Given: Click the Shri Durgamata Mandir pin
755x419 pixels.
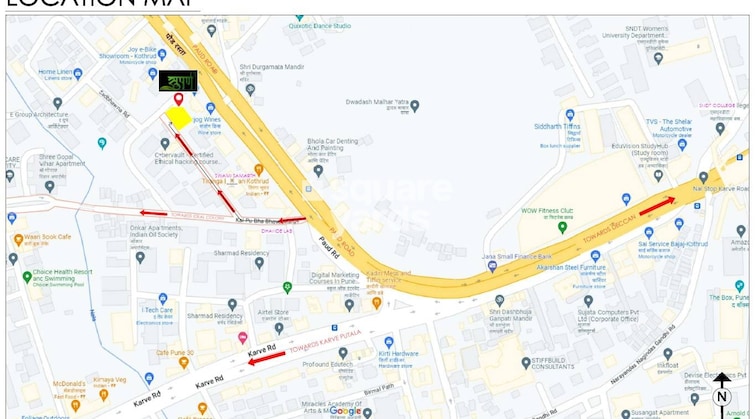Looking at the screenshot, I should click(x=250, y=89).
